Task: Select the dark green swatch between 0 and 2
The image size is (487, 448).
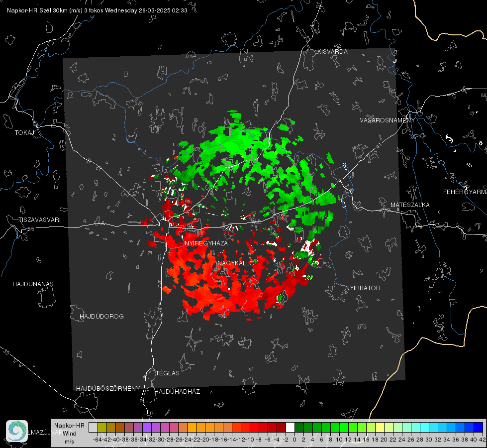Action: [299, 427]
